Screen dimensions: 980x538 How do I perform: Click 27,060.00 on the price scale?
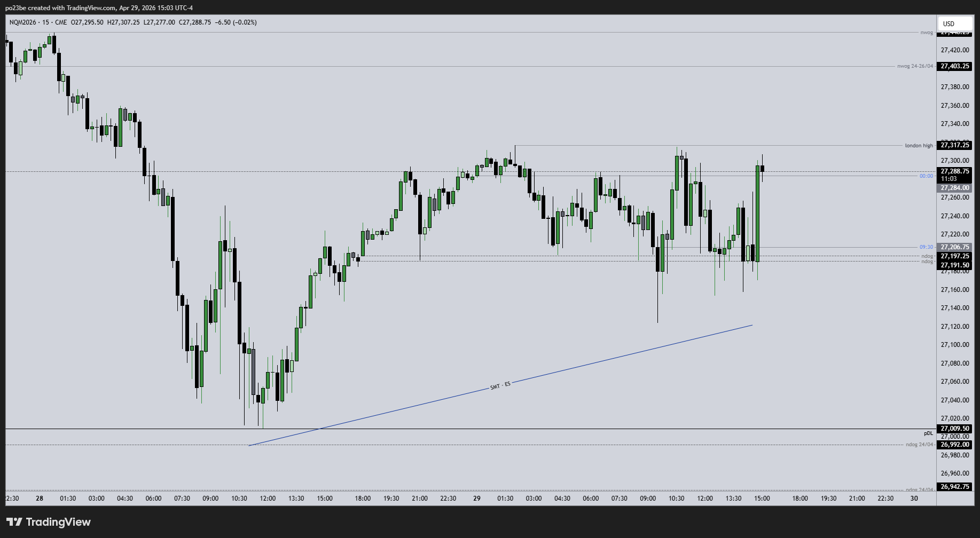pyautogui.click(x=955, y=382)
